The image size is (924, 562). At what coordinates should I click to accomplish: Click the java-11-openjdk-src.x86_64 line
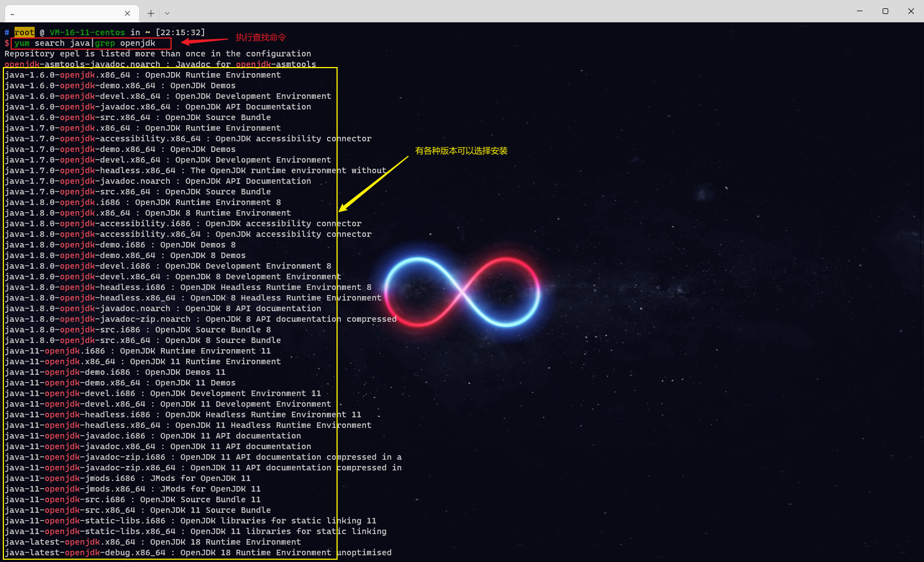[138, 510]
